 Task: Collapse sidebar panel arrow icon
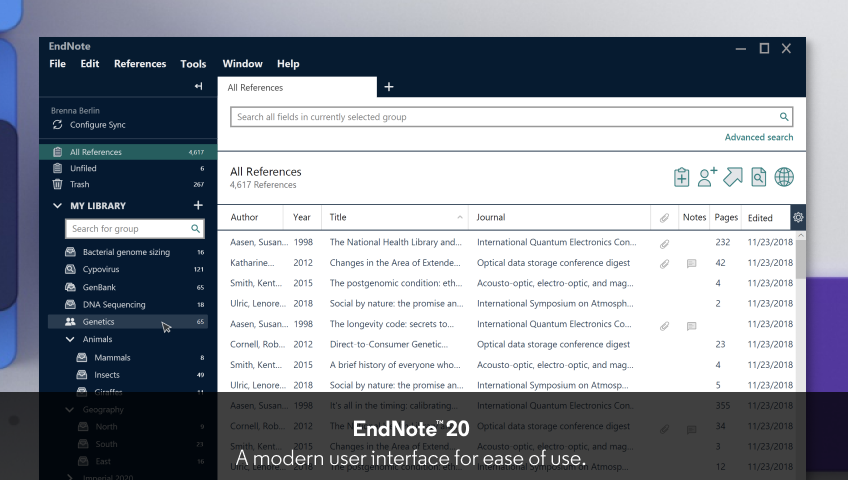(x=198, y=86)
